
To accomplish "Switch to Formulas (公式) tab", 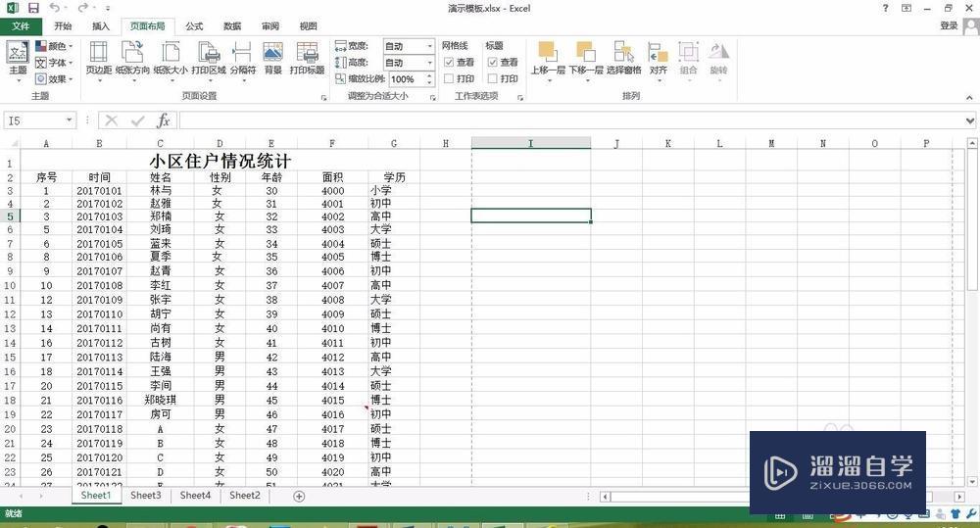I will coord(194,26).
